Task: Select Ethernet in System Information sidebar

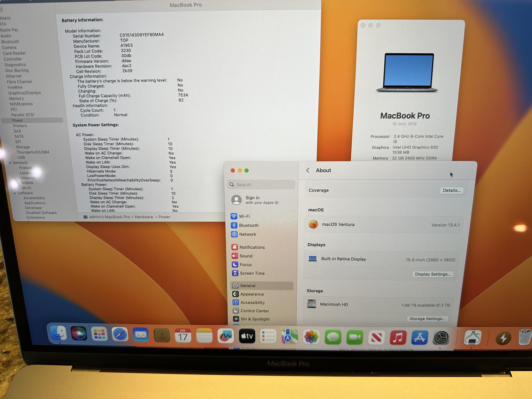Action: click(x=14, y=76)
